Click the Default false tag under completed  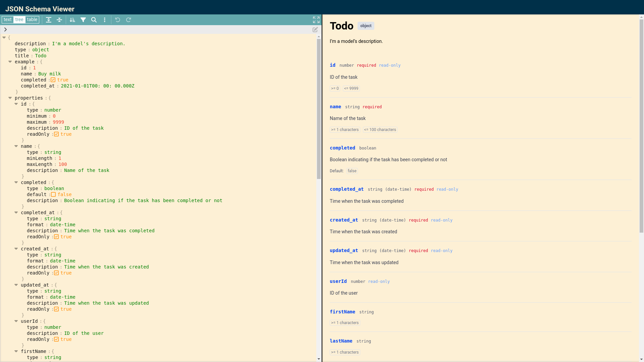[x=352, y=171]
